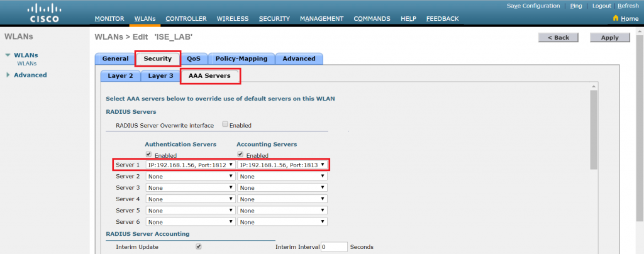Uncheck Accounting Servers Enabled checkbox
Image resolution: width=644 pixels, height=254 pixels.
click(240, 154)
